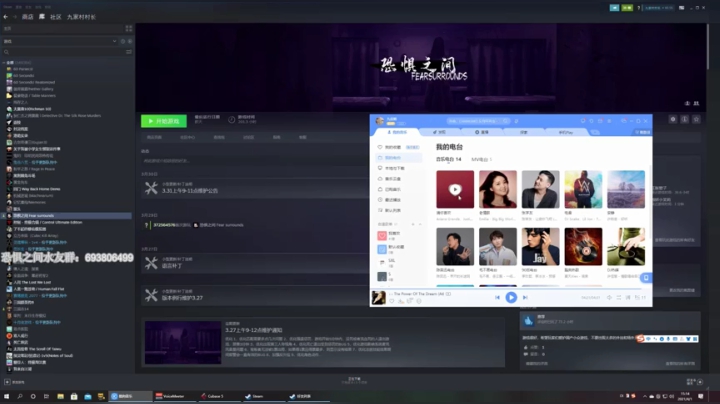
Task: Open the play queue icon in music player
Action: (x=640, y=297)
